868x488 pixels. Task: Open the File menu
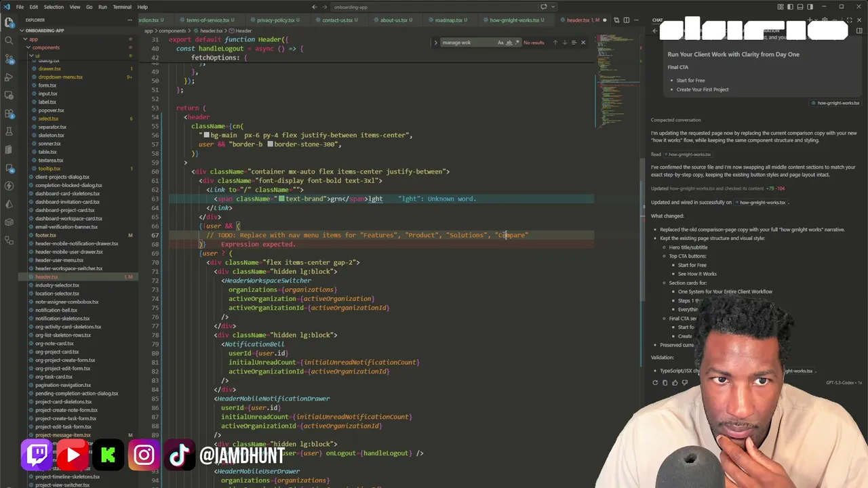click(x=20, y=7)
